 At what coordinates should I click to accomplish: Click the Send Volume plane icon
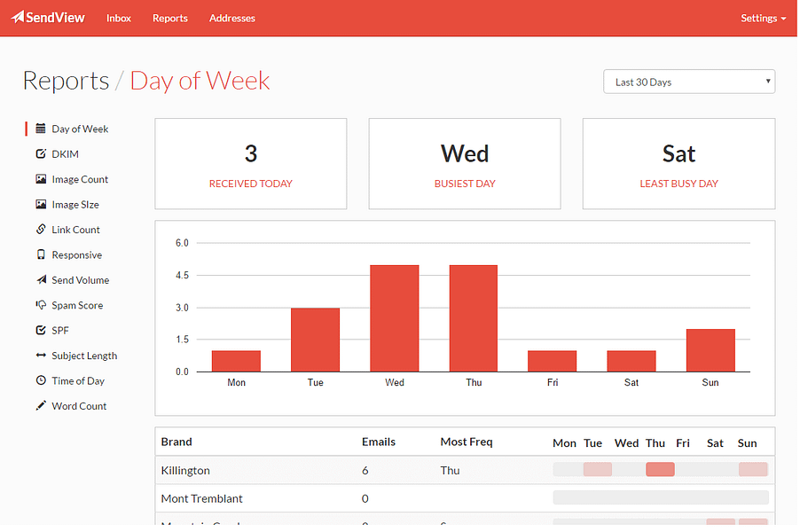(41, 279)
